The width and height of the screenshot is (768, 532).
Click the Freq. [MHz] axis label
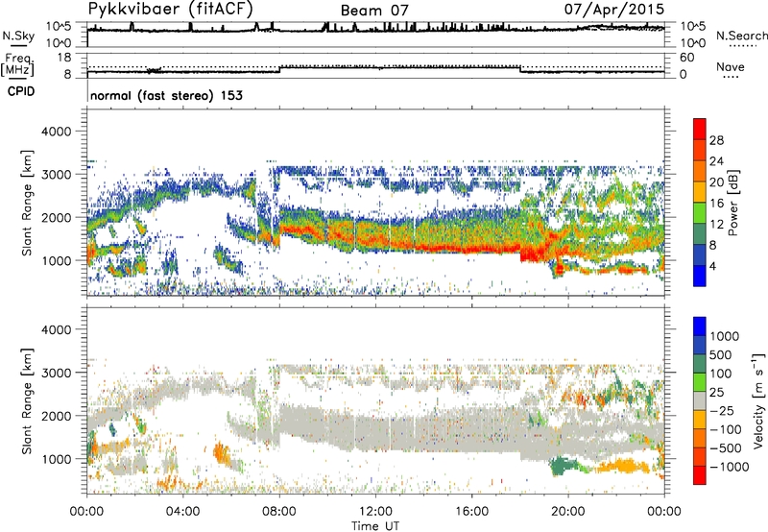18,64
